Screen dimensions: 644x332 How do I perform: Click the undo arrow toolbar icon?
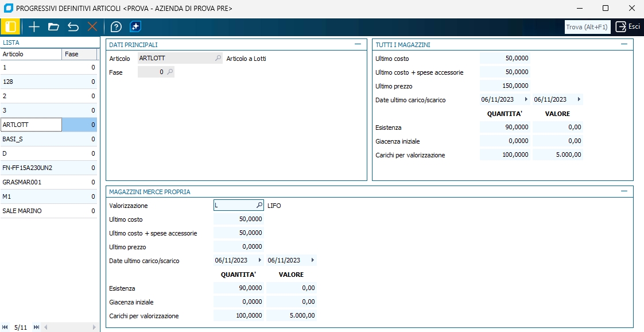pyautogui.click(x=73, y=27)
